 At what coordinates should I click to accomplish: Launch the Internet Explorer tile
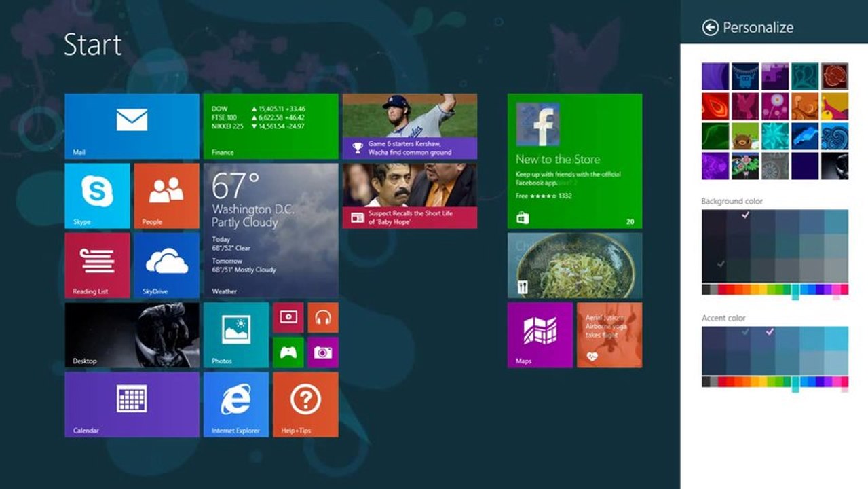[x=236, y=404]
